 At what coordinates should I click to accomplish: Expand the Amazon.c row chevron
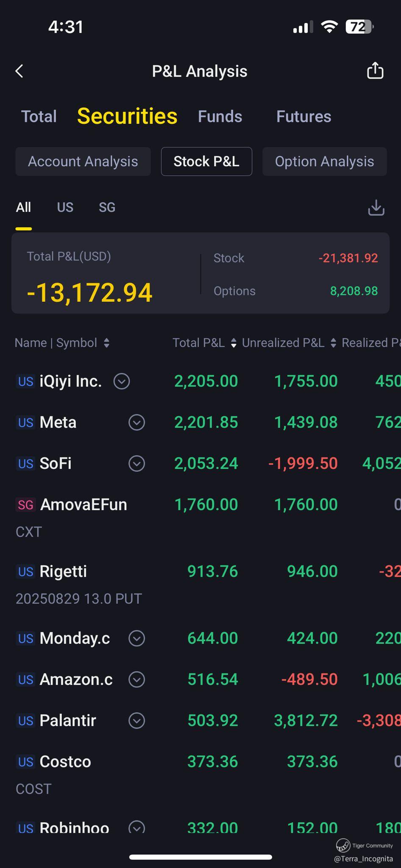pos(136,679)
